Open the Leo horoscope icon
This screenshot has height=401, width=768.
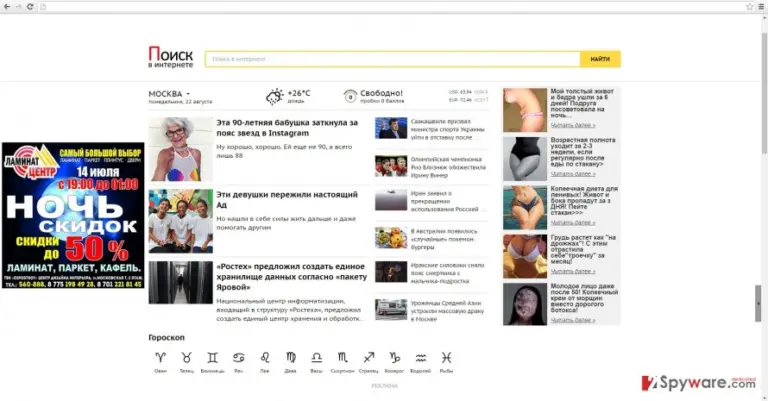(x=264, y=357)
